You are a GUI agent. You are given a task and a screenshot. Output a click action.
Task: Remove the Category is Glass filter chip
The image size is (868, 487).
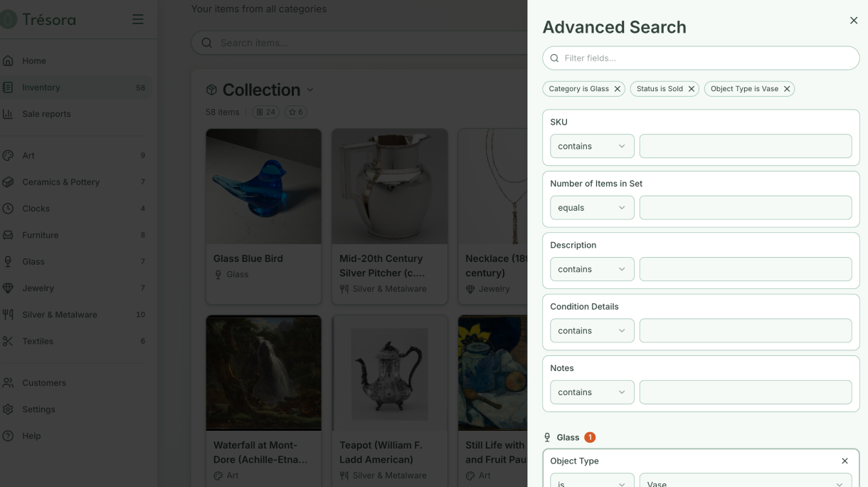point(618,89)
